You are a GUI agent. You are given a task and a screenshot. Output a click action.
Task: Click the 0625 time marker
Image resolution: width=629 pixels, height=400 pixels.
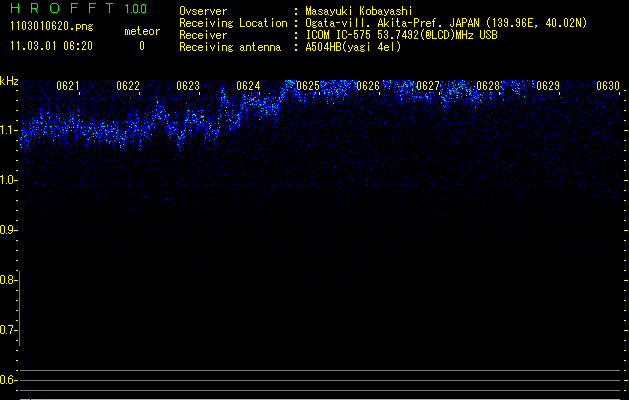(308, 86)
